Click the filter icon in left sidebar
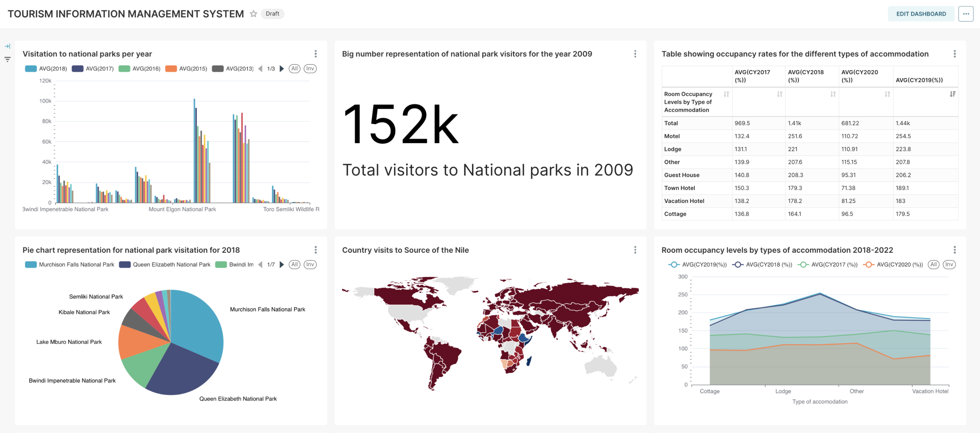The width and height of the screenshot is (980, 433). tap(7, 59)
